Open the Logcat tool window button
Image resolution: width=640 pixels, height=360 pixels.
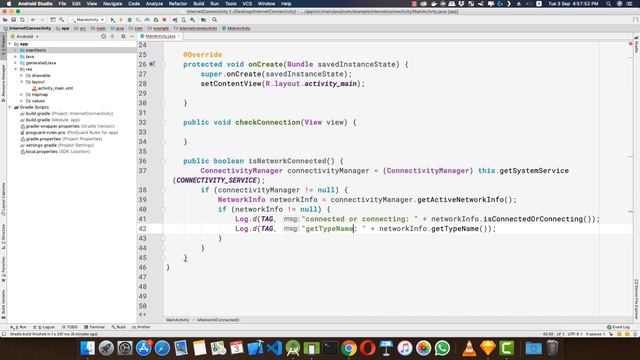click(44, 327)
